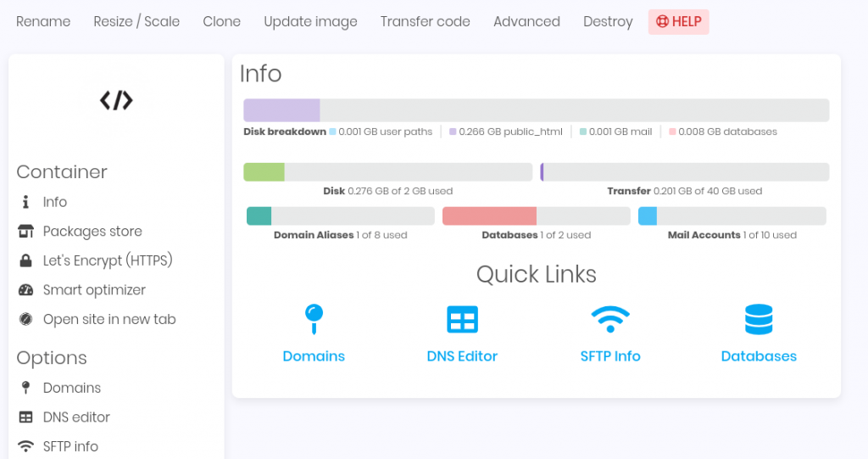Image resolution: width=868 pixels, height=459 pixels.
Task: Click "Domain Aliases 1 of 8 used" text
Action: pos(341,235)
